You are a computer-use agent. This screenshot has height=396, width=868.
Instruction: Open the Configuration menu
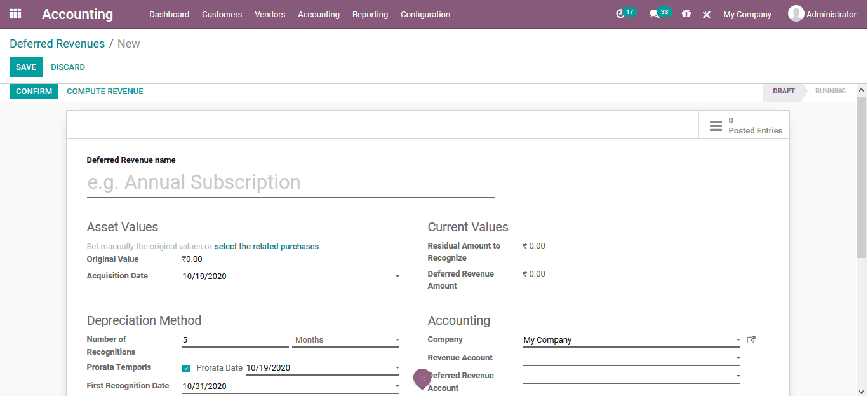(x=425, y=14)
